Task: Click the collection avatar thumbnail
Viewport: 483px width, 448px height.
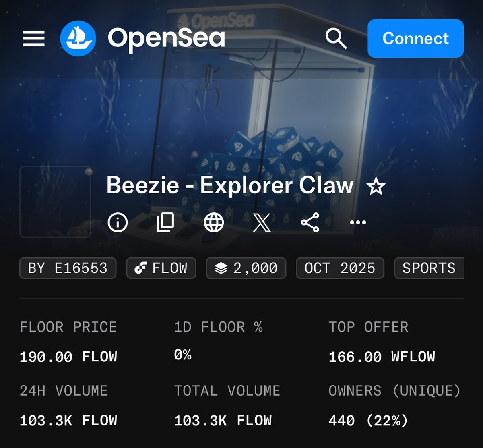Action: (x=55, y=202)
